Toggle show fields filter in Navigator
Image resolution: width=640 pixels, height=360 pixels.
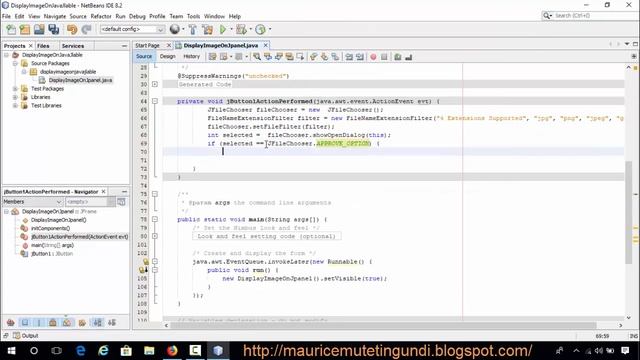click(25, 323)
